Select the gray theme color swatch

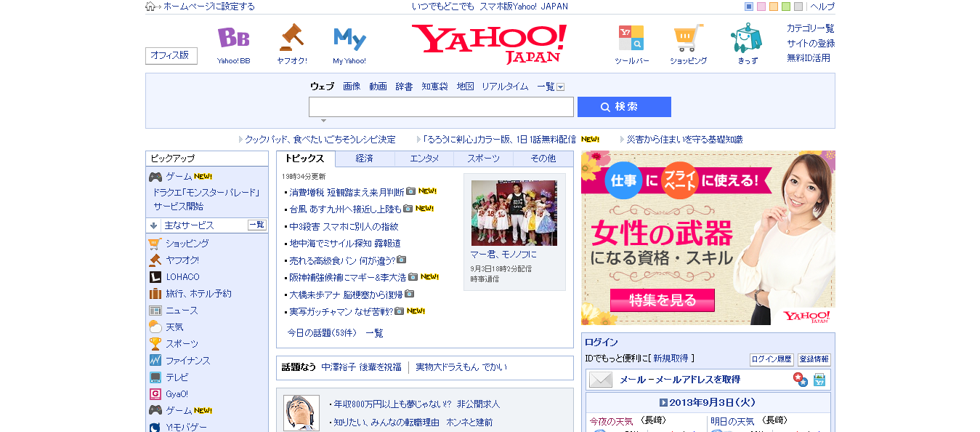[798, 7]
